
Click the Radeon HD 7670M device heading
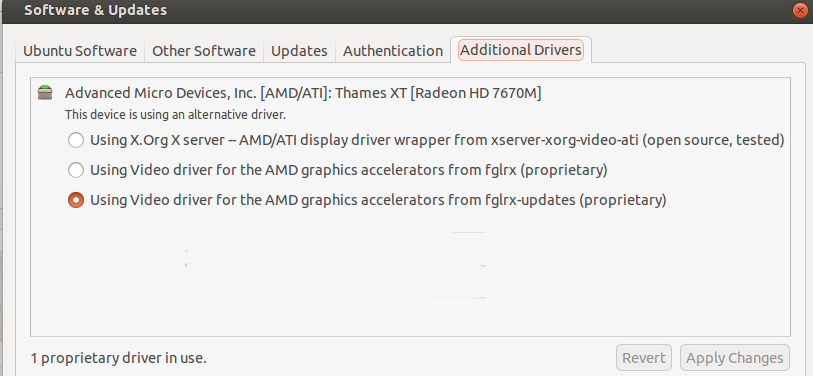click(303, 93)
